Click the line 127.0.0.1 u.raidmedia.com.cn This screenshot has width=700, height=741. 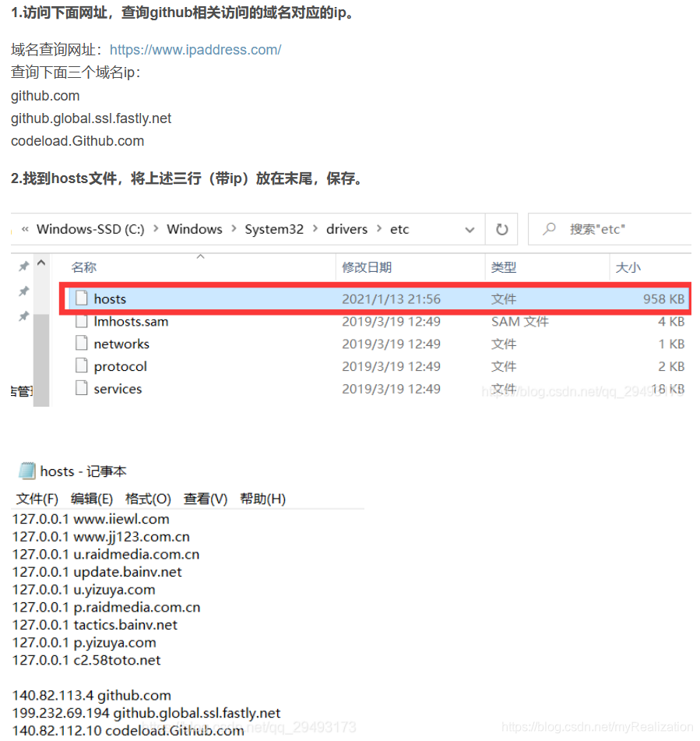[x=106, y=554]
